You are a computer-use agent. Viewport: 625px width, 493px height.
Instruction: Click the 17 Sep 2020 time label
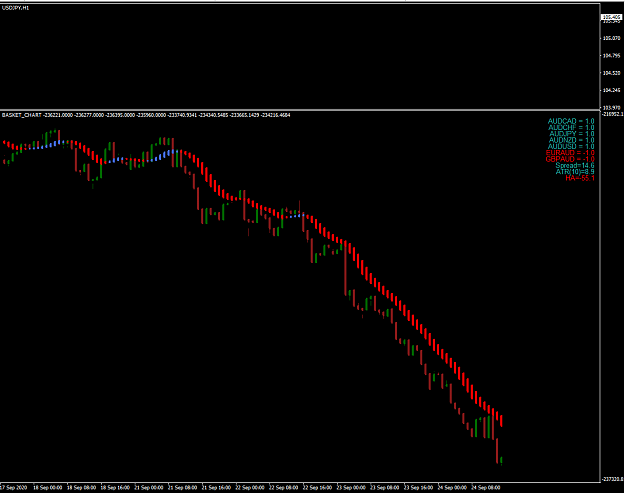14,487
